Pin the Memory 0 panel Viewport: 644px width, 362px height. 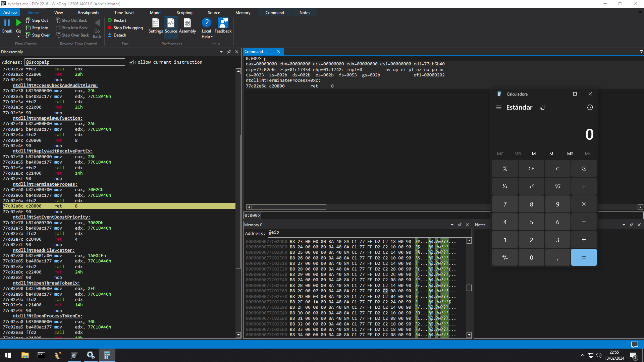point(460,225)
